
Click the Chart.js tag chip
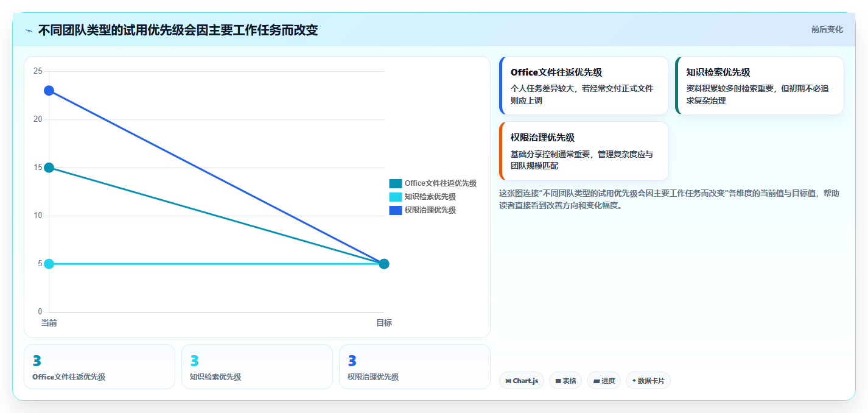pos(522,381)
